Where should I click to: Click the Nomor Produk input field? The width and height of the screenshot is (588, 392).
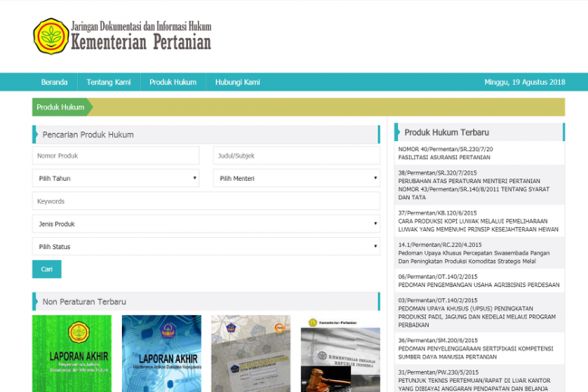[x=116, y=156]
